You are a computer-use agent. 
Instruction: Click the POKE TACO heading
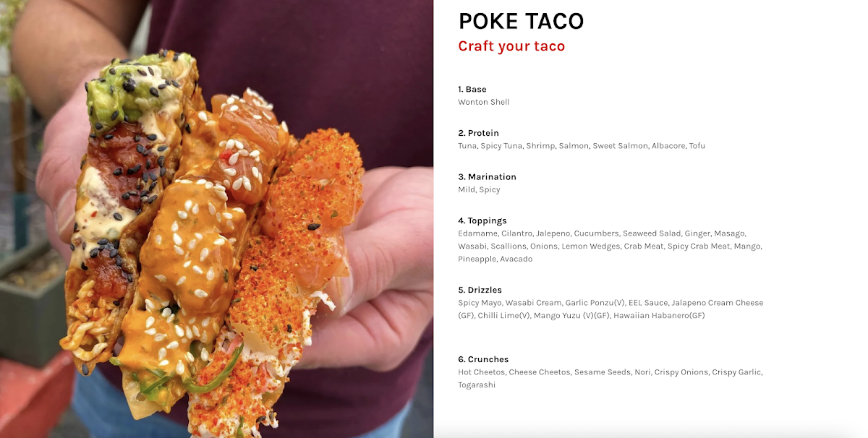[521, 21]
